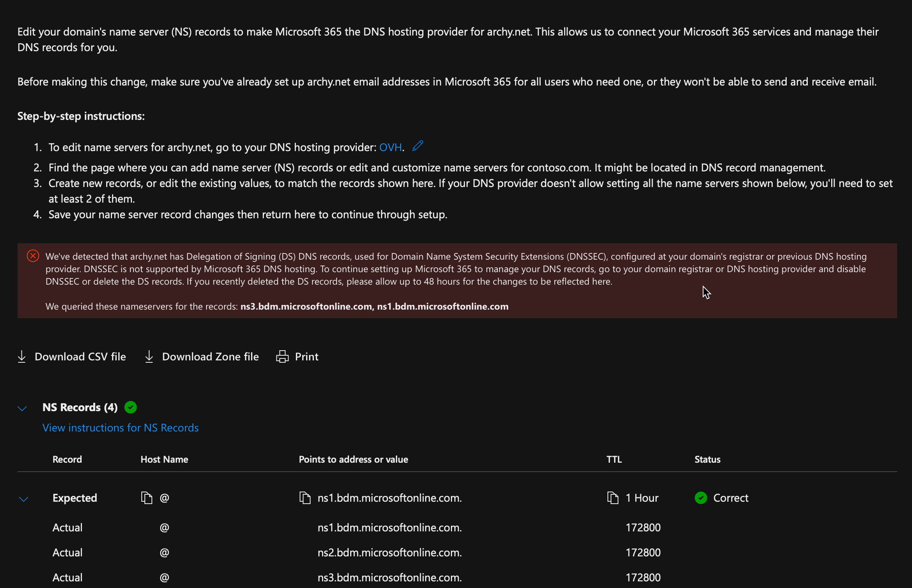Collapse the Expected record row chevron
The width and height of the screenshot is (912, 588).
click(x=24, y=499)
